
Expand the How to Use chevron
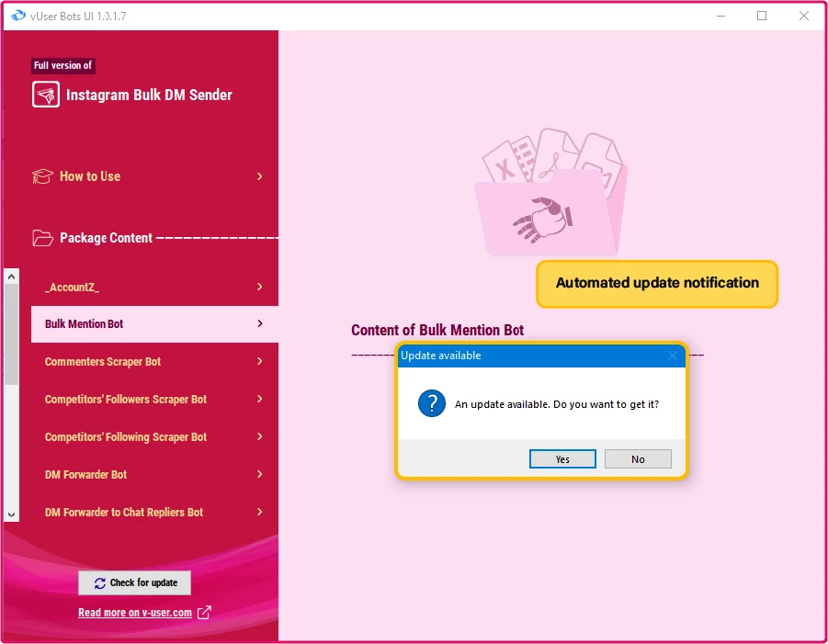pos(259,176)
